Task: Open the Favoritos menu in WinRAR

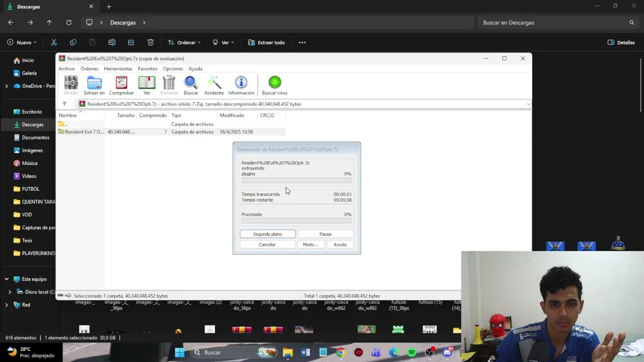Action: coord(147,69)
